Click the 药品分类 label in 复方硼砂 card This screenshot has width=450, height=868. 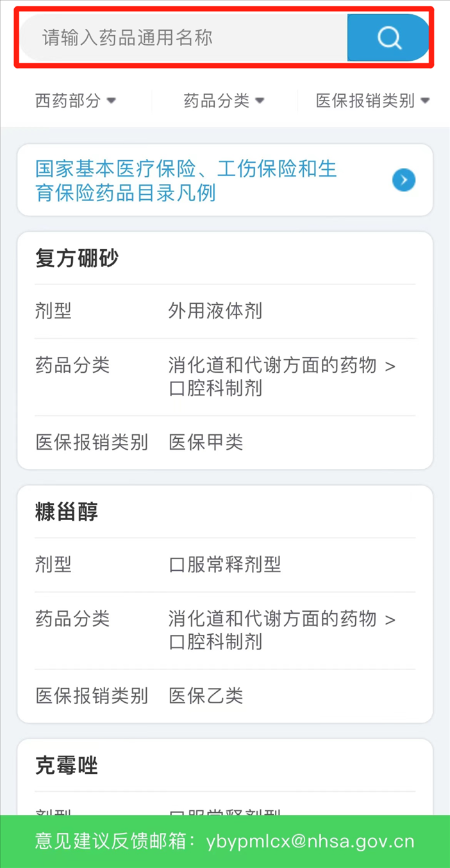[72, 366]
